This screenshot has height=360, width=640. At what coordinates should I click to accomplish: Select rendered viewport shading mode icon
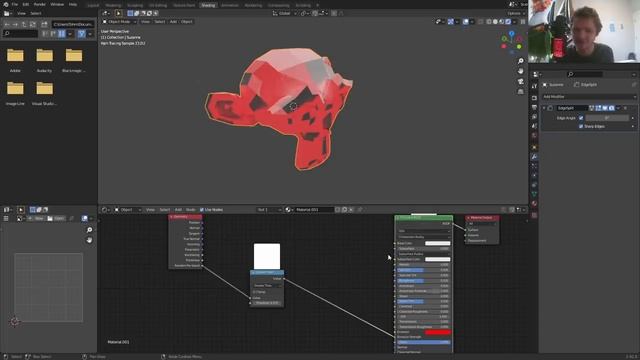[x=508, y=22]
